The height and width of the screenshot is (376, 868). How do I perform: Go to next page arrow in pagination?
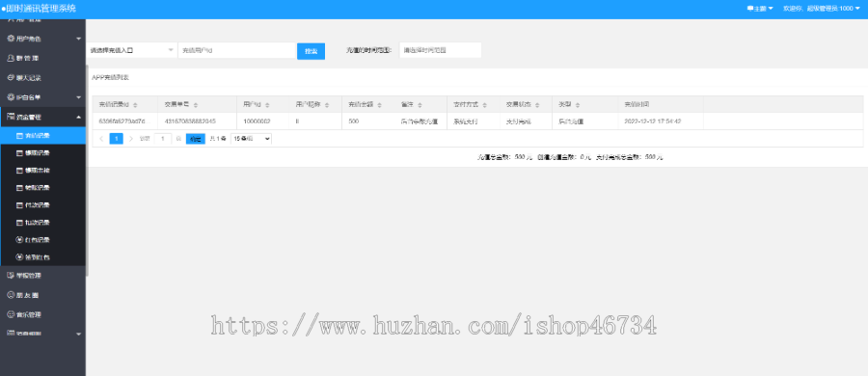click(x=130, y=139)
